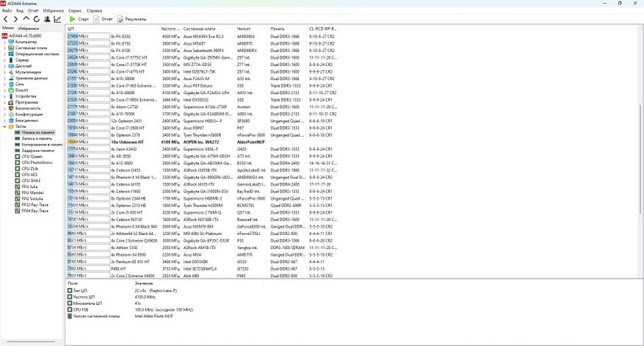The width and height of the screenshot is (644, 346).
Task: Click the Отчёт toolbar button
Action: point(103,19)
